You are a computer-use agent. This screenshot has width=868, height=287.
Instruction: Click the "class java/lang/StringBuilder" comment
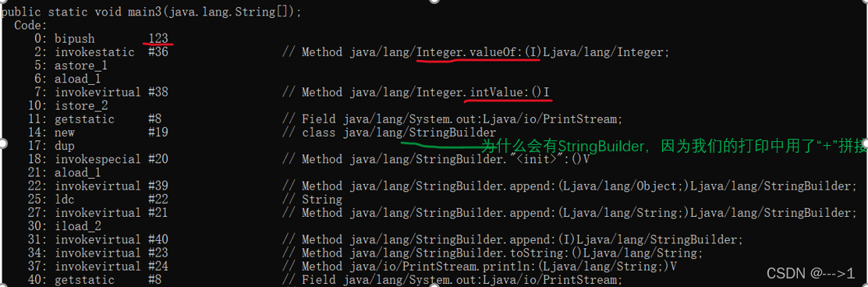pos(389,133)
